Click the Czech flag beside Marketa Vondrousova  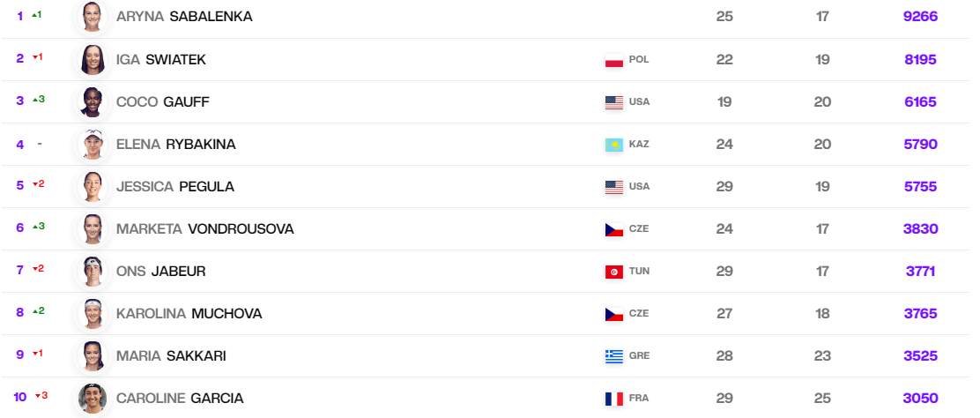click(613, 229)
